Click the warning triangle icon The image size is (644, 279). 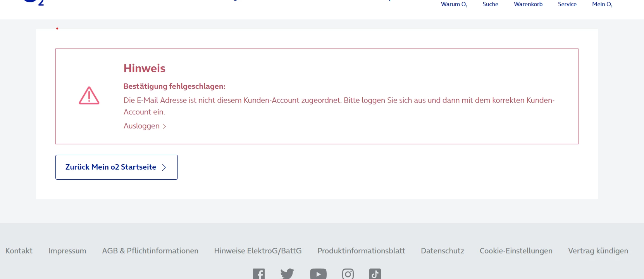click(89, 95)
